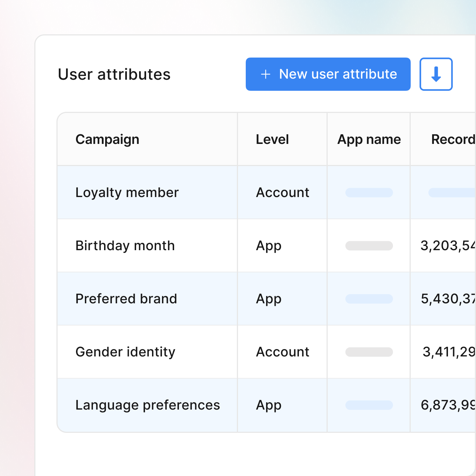Select the Loyalty member row
The height and width of the screenshot is (476, 476).
[127, 192]
